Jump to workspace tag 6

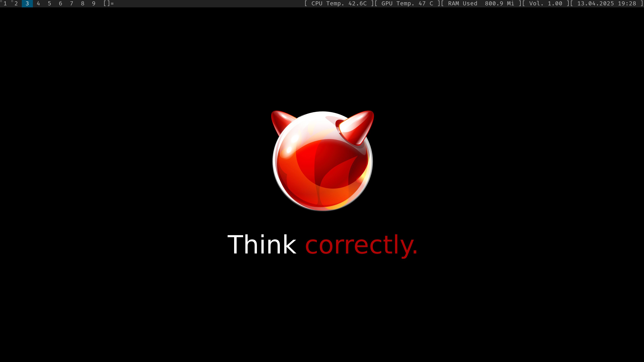pyautogui.click(x=60, y=4)
